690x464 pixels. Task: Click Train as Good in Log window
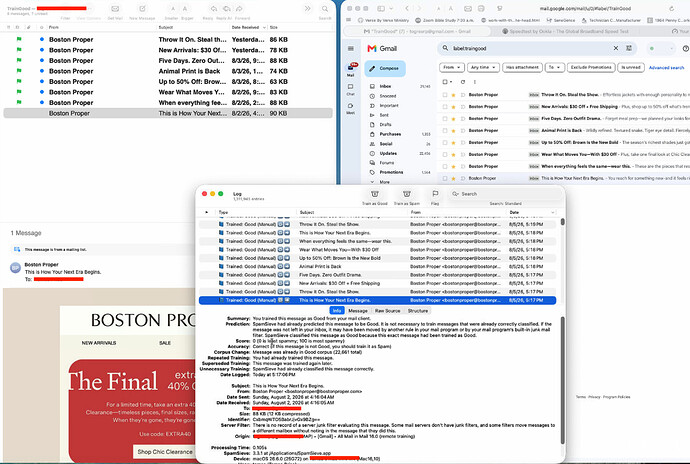[x=374, y=194]
